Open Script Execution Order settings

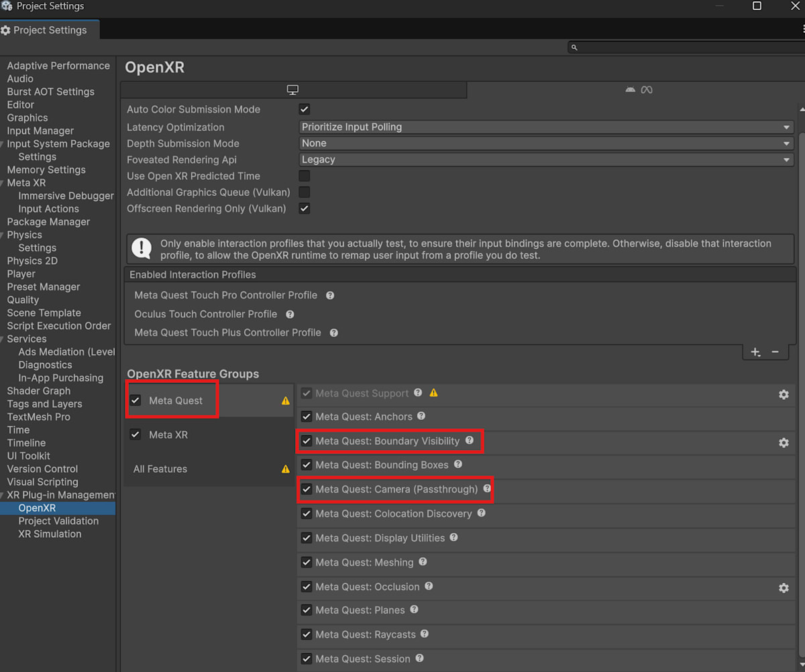59,326
